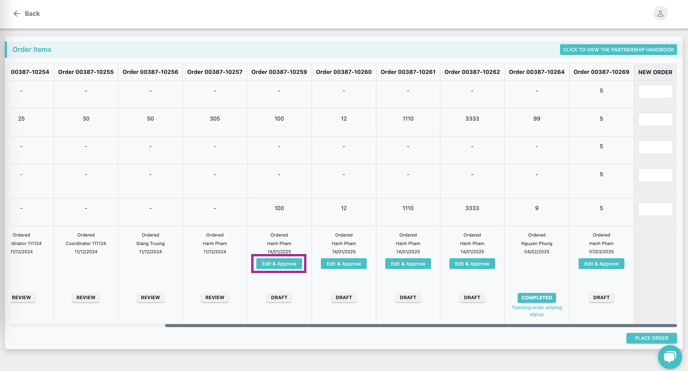This screenshot has height=371, width=688.
Task: Click quantity 30 in Order 00387-10255
Action: coord(86,119)
